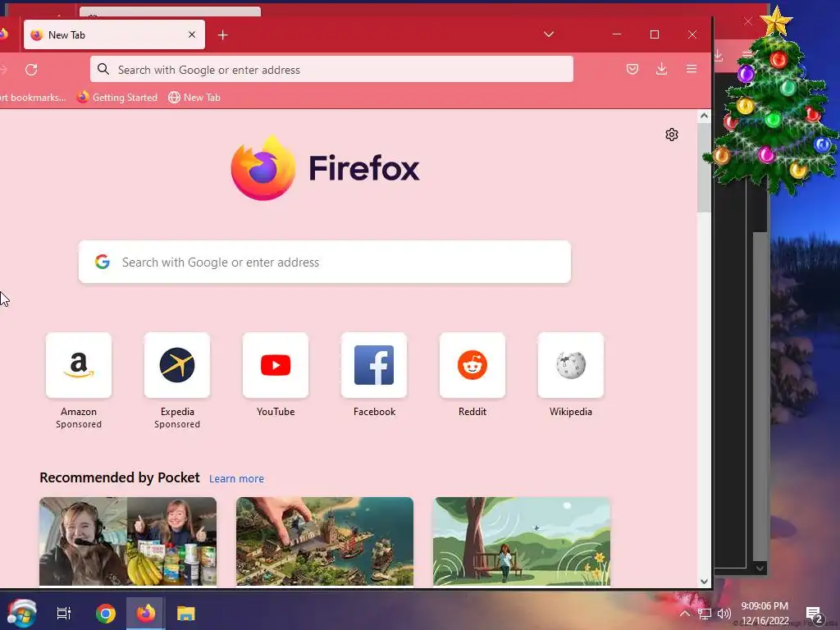The width and height of the screenshot is (840, 630).
Task: Open Pocket story with park bench illustration
Action: tap(521, 541)
